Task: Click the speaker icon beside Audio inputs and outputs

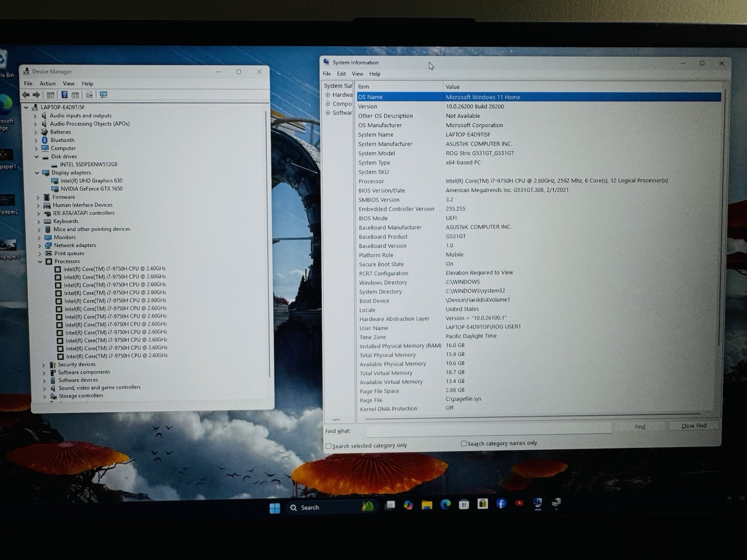Action: [x=44, y=116]
